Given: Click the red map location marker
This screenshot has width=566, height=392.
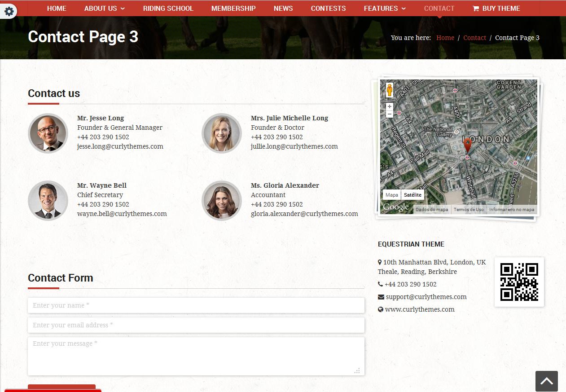Looking at the screenshot, I should [x=467, y=145].
